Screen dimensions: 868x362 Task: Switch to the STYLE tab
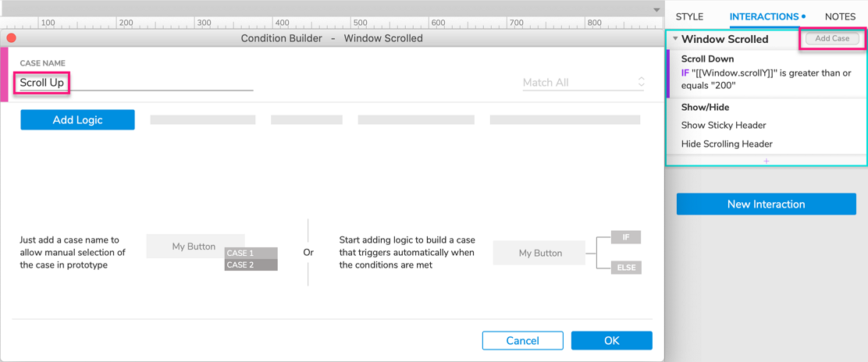[689, 16]
